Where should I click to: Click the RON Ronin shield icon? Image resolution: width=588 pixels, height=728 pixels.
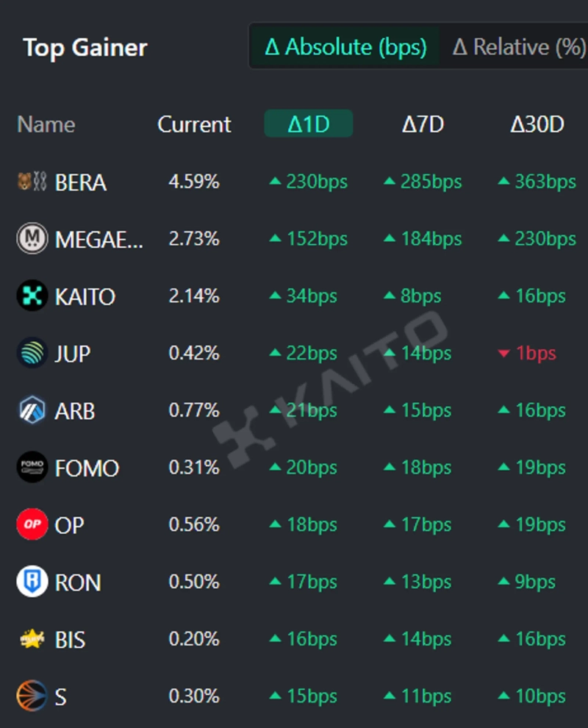click(32, 582)
